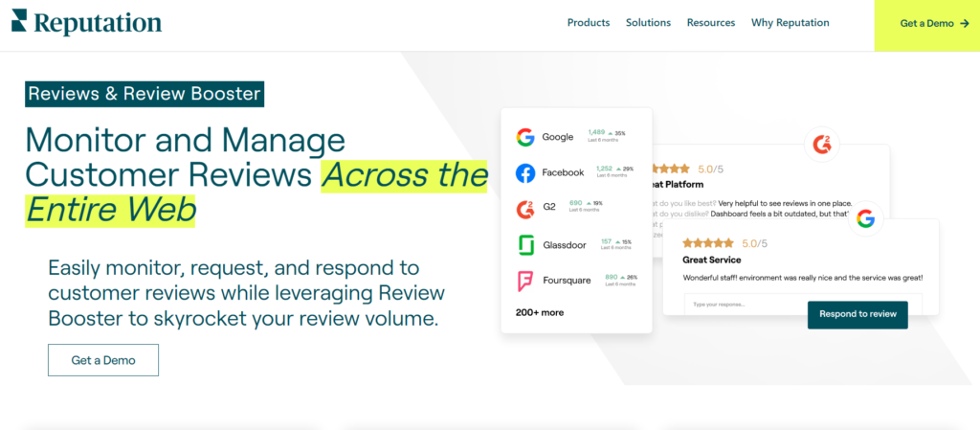Viewport: 980px width, 430px height.
Task: Open the Why Reputation menu
Action: click(x=790, y=23)
